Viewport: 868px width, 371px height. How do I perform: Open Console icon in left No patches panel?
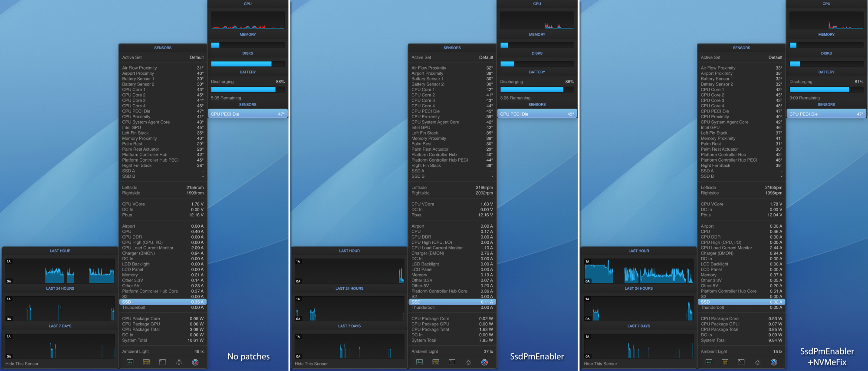(146, 362)
